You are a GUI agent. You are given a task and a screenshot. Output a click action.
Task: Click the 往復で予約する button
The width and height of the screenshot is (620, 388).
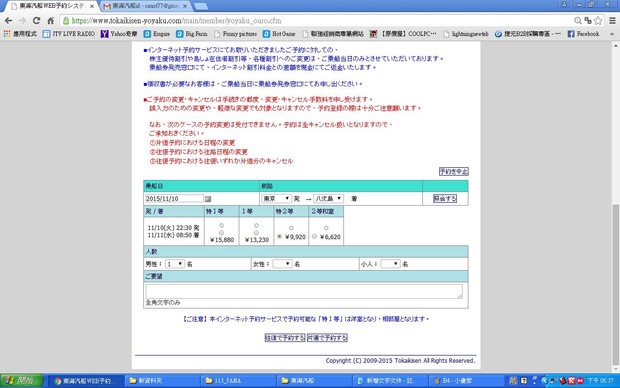point(285,338)
